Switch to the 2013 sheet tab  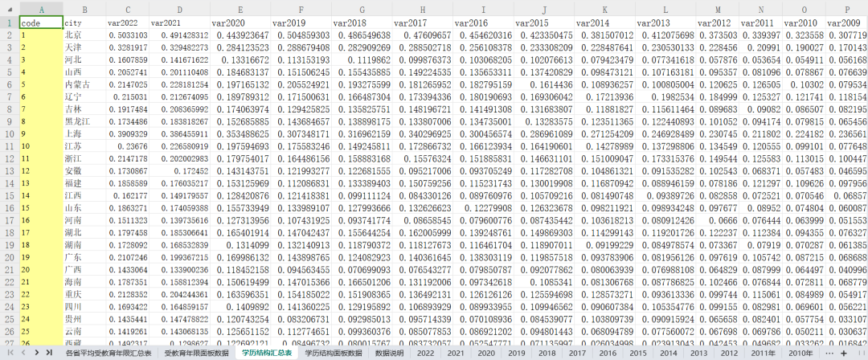tap(698, 353)
